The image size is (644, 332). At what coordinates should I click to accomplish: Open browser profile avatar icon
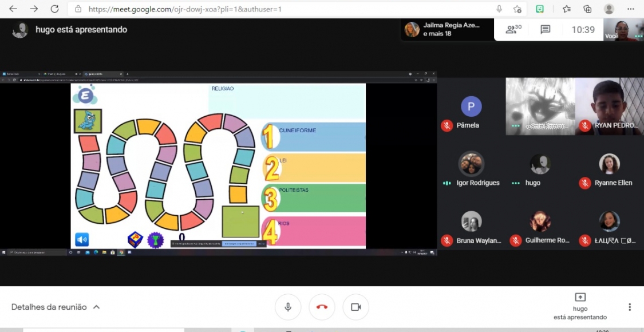click(609, 9)
